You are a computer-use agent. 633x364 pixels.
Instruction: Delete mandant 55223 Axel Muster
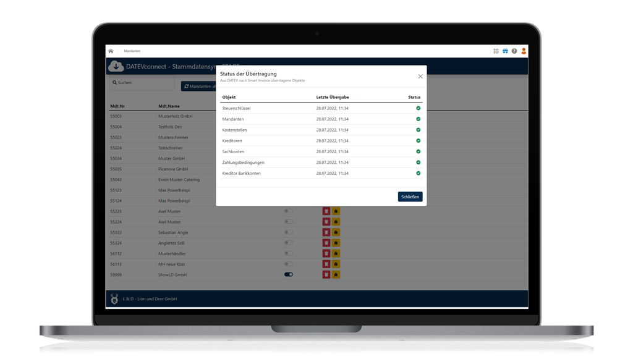pyautogui.click(x=326, y=211)
